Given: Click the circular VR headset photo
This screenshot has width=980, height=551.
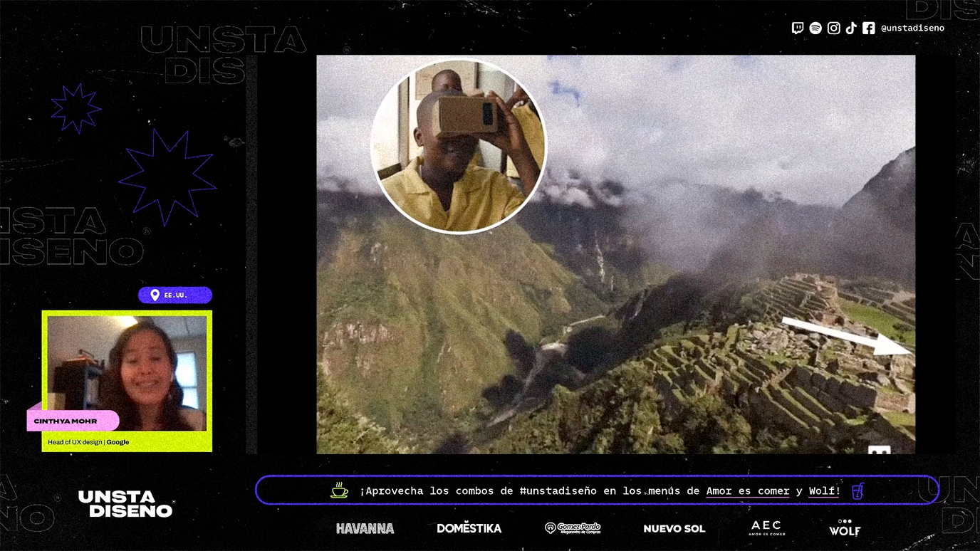Looking at the screenshot, I should tap(459, 146).
